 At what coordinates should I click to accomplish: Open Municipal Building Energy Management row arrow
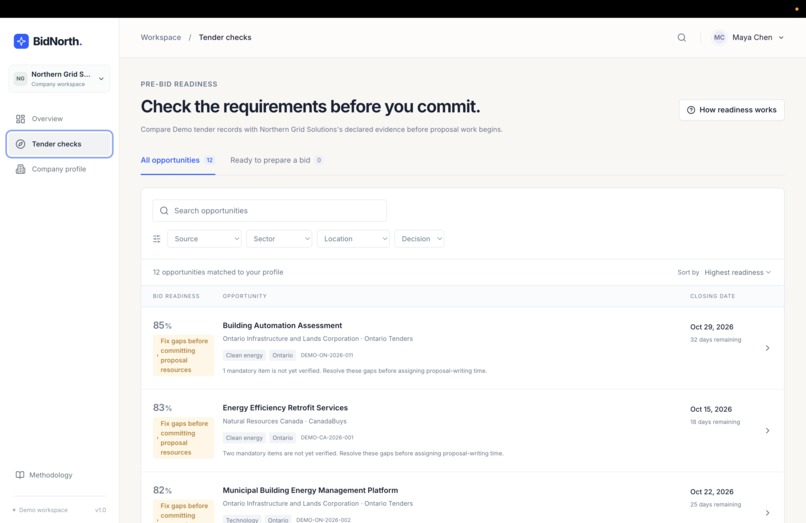pyautogui.click(x=767, y=513)
